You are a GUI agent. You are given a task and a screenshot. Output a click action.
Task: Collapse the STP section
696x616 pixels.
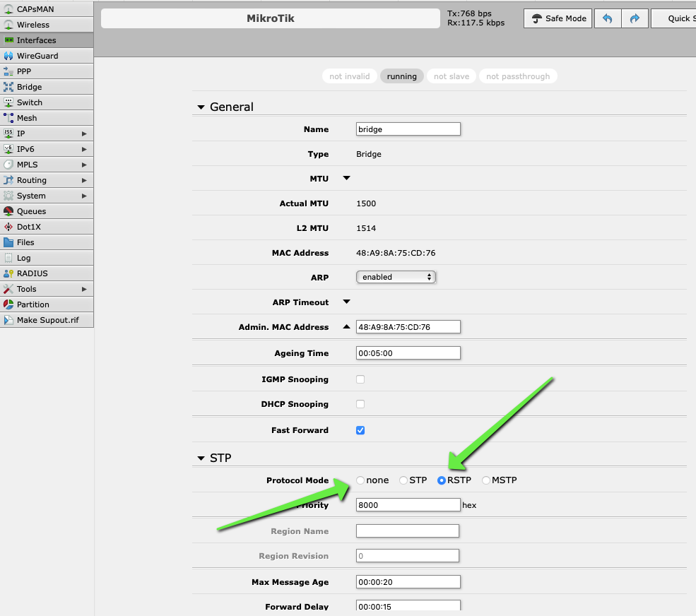pyautogui.click(x=201, y=458)
